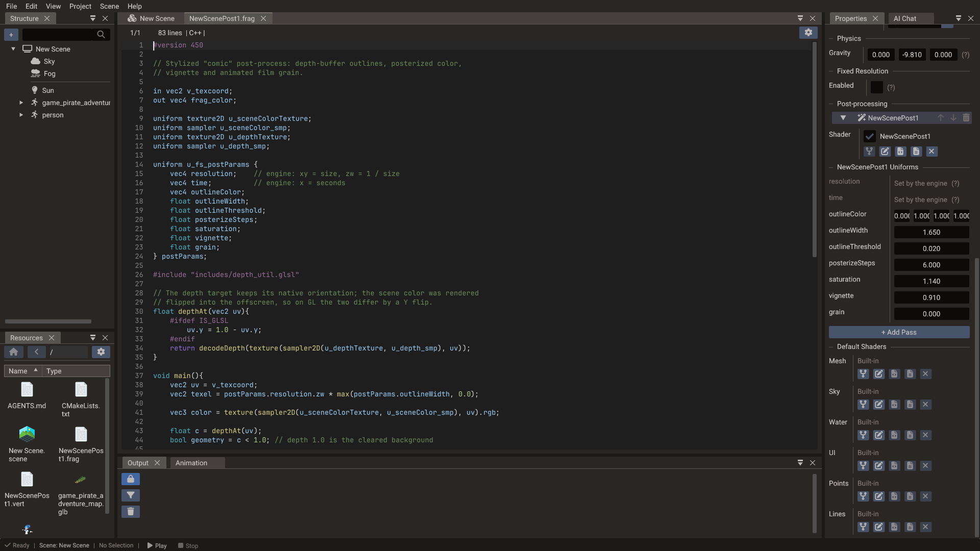Edit the Mesh default shader
The width and height of the screenshot is (980, 551).
coord(879,374)
